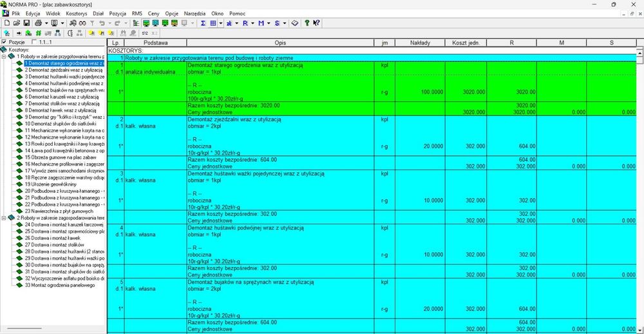Click the blue M materials icon
This screenshot has width=644, height=334.
pyautogui.click(x=261, y=23)
